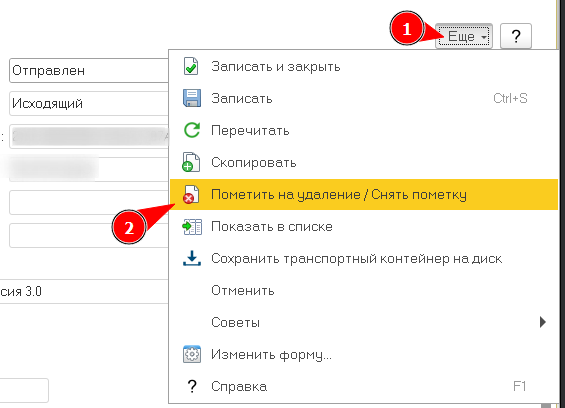The image size is (565, 408).
Task: Choose Показать в списке entry
Action: pos(363,227)
